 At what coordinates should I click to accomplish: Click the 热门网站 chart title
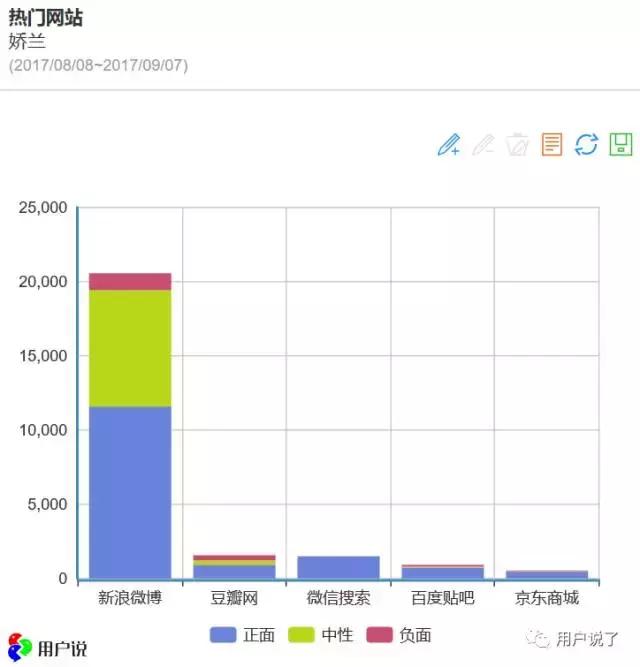click(46, 18)
